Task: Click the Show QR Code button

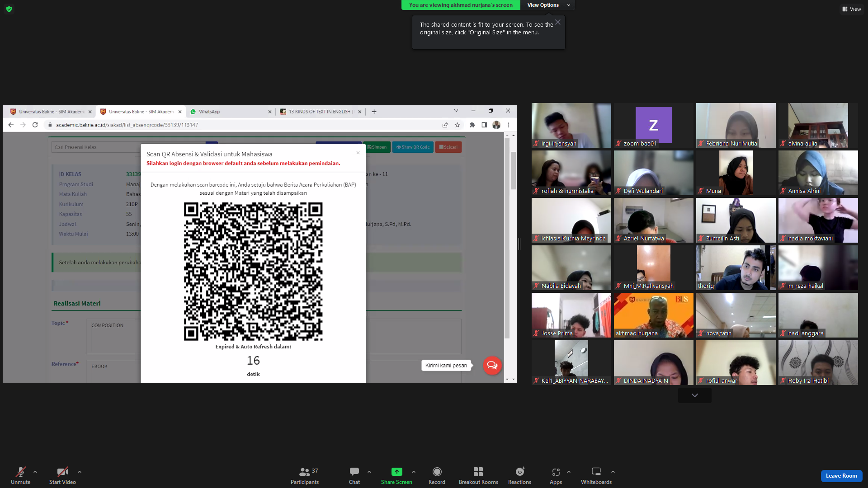Action: (413, 147)
